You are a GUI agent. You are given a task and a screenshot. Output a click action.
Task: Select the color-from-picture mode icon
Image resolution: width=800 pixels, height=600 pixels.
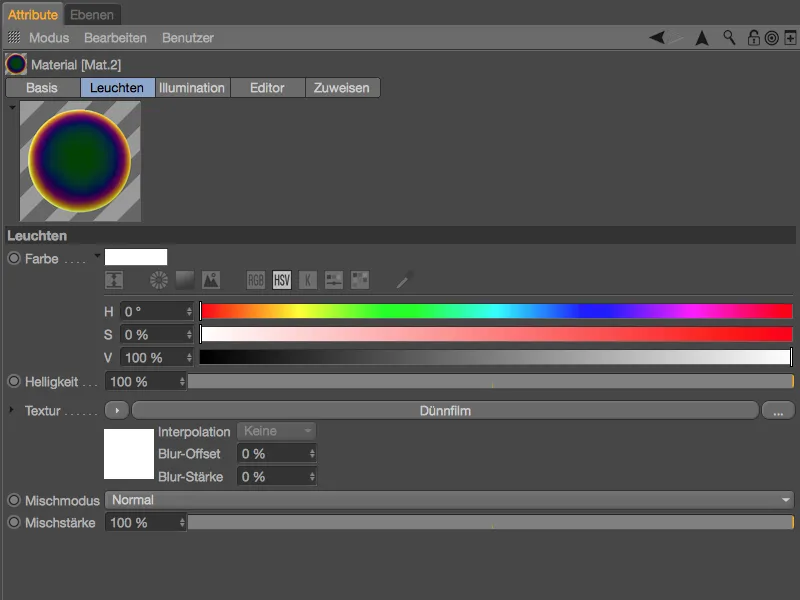tap(211, 280)
